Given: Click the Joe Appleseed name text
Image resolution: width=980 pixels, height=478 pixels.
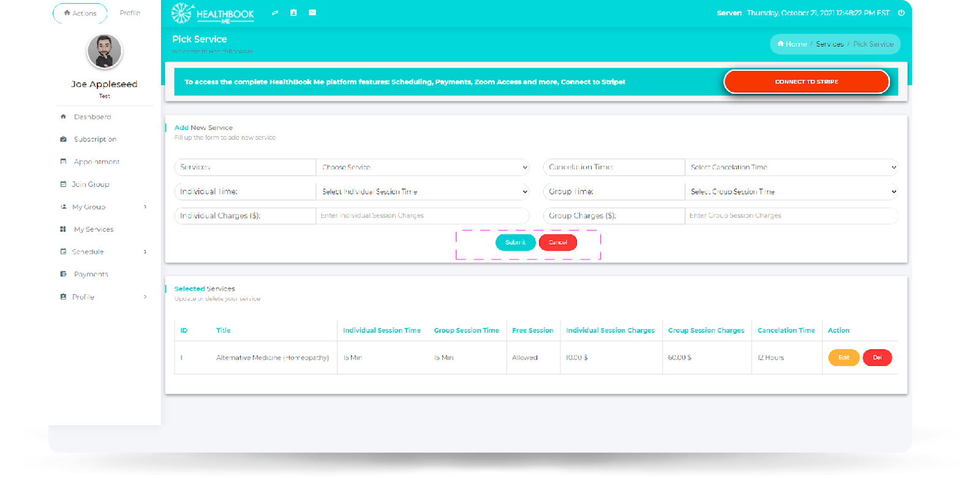Looking at the screenshot, I should point(104,84).
